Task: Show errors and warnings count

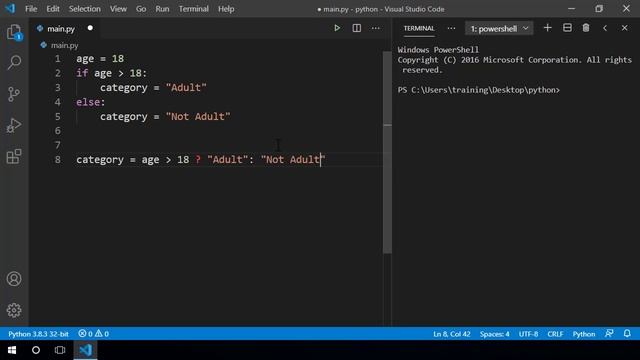Action: pyautogui.click(x=93, y=333)
